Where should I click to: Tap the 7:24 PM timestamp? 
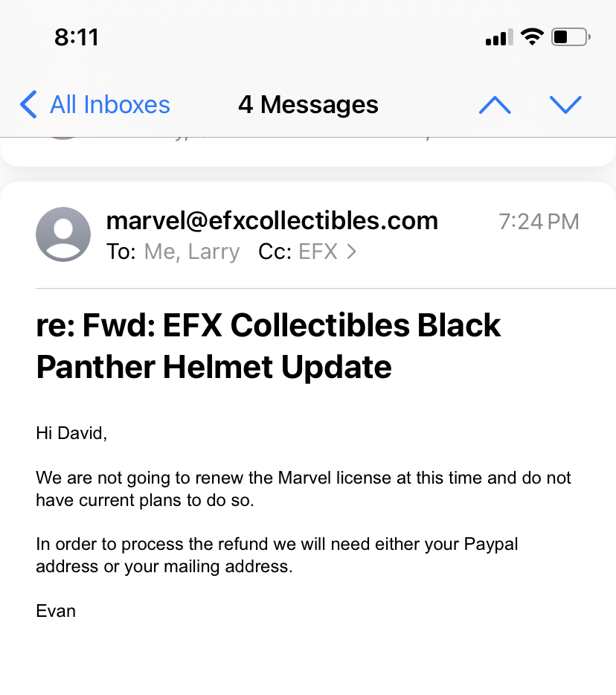tap(539, 222)
